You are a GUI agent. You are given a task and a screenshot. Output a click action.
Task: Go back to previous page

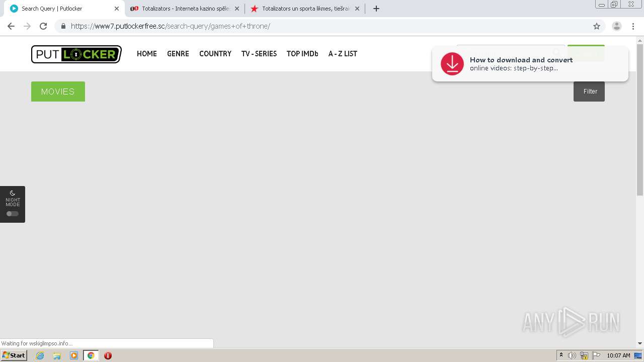coord(11,26)
